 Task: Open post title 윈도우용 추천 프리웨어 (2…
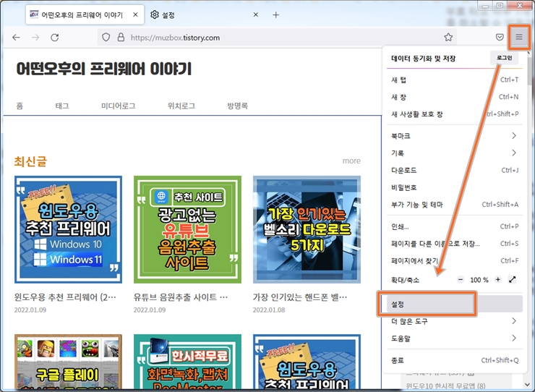[x=65, y=297]
